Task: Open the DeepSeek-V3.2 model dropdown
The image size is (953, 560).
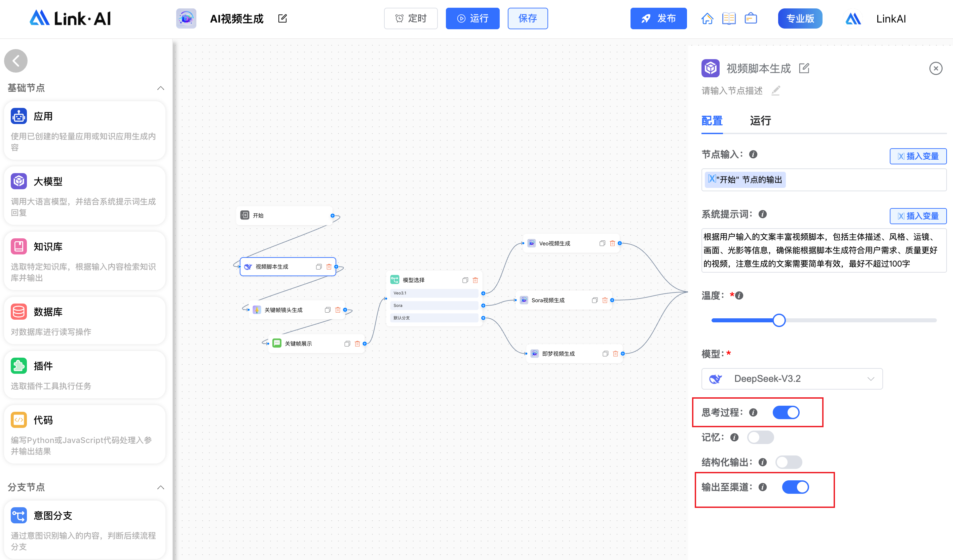Action: 792,378
